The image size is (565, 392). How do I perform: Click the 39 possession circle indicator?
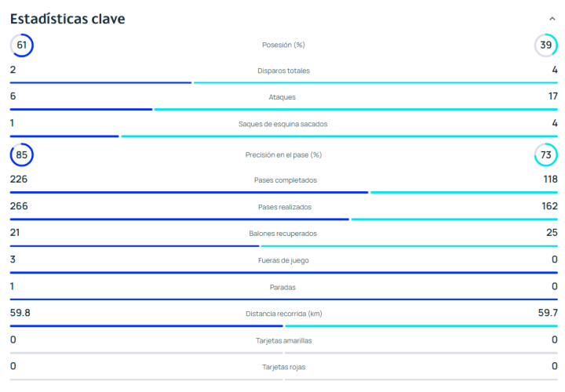coord(545,45)
